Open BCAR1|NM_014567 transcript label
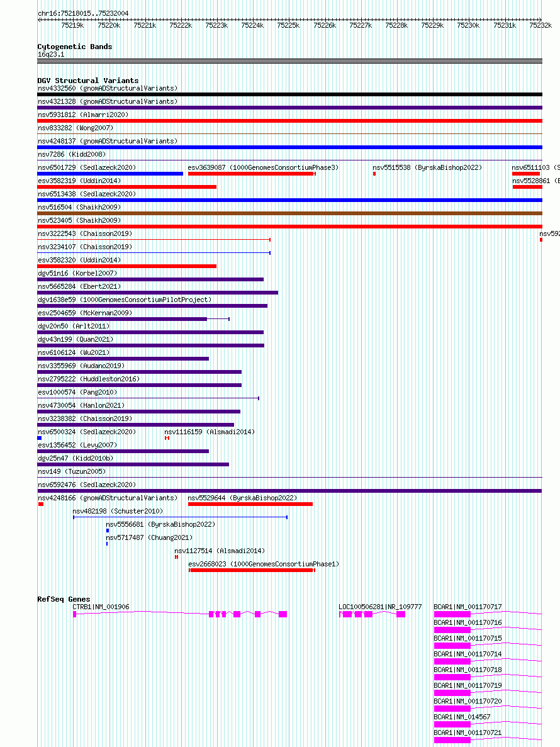560x747 pixels. [x=462, y=717]
